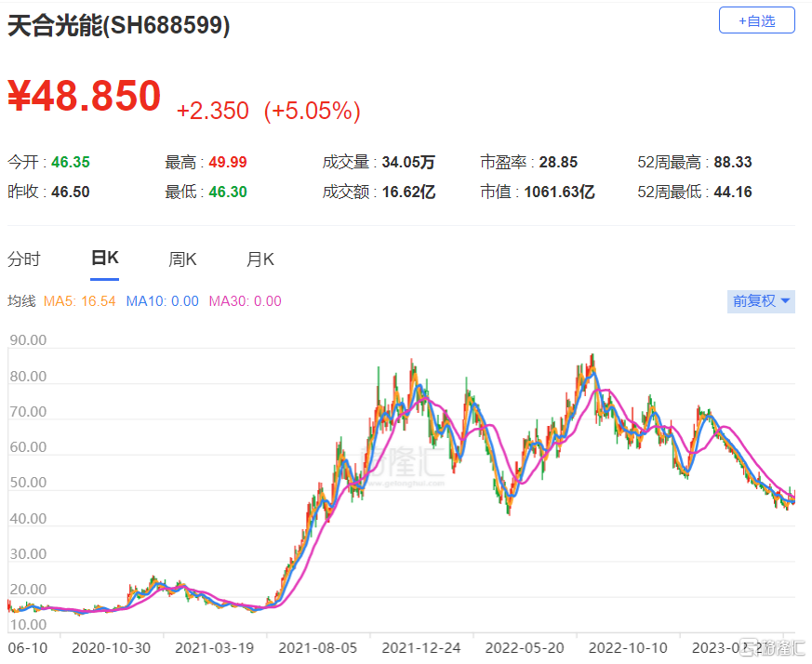Image resolution: width=812 pixels, height=664 pixels.
Task: Open the 周K weekly chart tab
Action: pyautogui.click(x=182, y=259)
